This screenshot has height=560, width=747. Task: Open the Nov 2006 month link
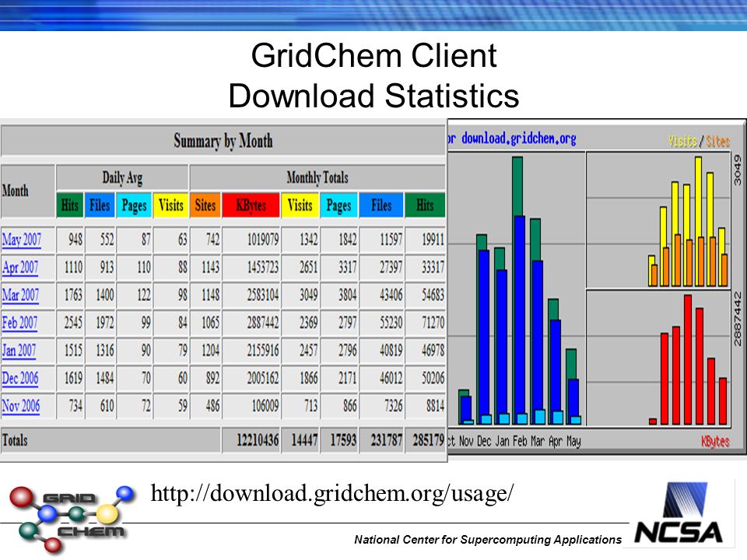click(x=21, y=406)
